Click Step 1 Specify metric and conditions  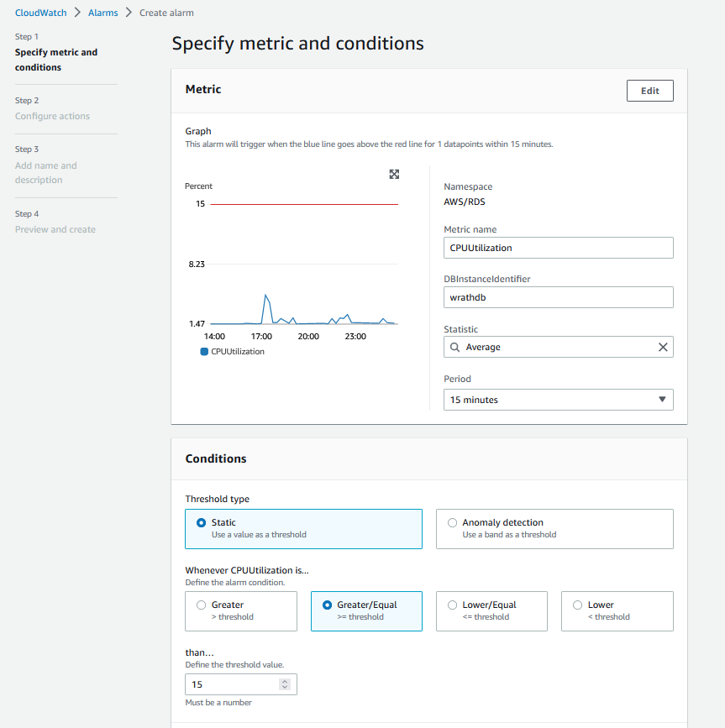56,60
